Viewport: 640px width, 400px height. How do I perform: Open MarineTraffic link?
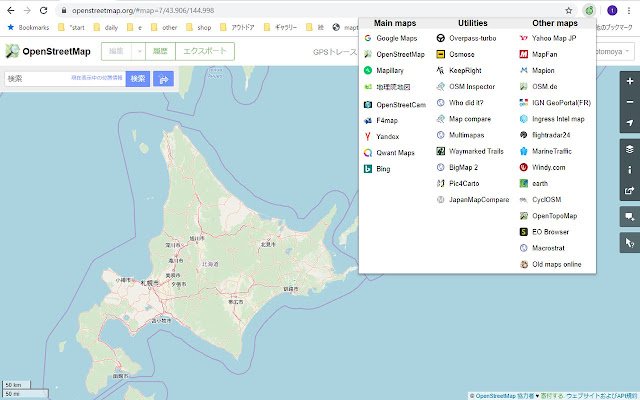546,151
